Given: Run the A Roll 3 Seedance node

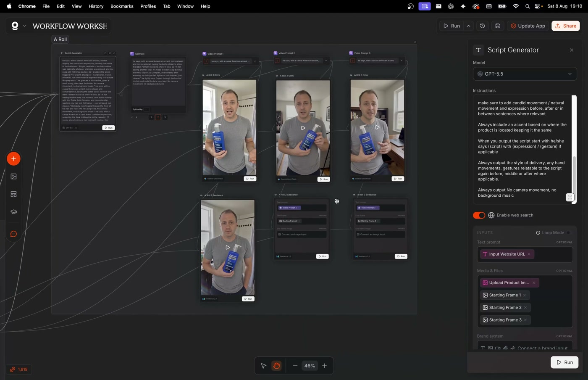Looking at the screenshot, I should click(401, 256).
